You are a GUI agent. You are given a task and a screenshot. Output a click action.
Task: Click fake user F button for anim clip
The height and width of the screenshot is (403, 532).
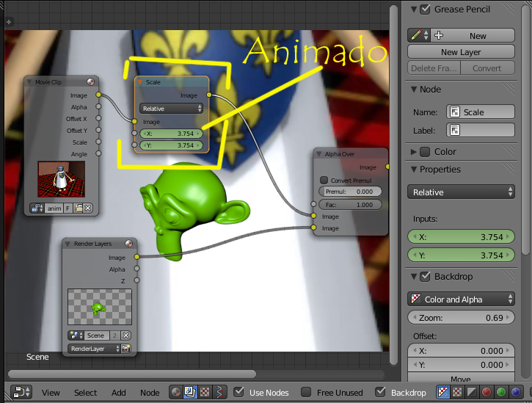click(68, 208)
